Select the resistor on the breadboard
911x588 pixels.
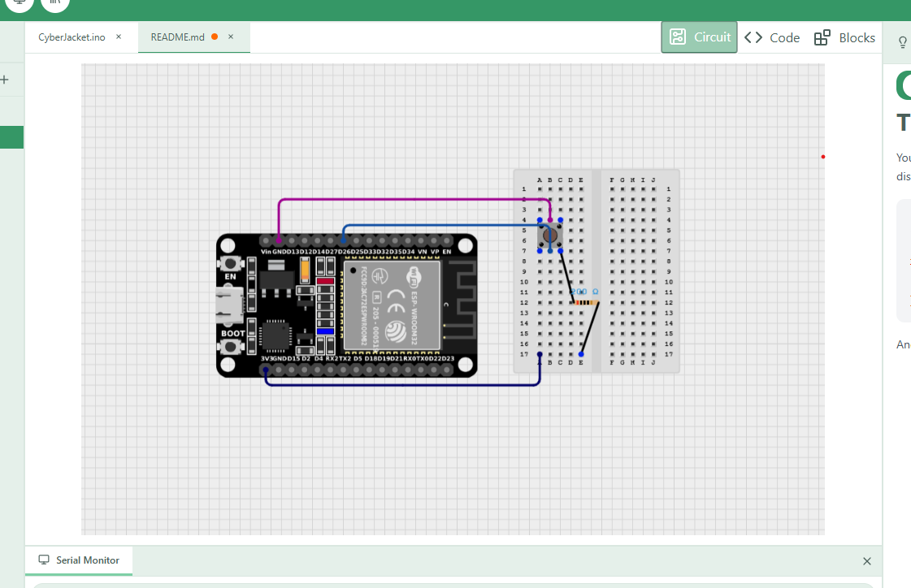coord(585,303)
